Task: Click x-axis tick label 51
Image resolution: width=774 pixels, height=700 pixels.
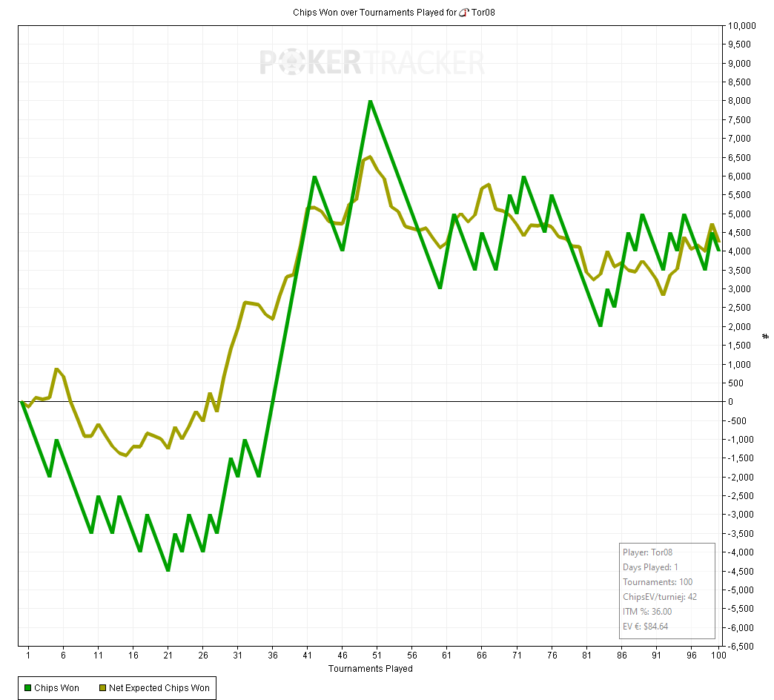Action: point(377,655)
